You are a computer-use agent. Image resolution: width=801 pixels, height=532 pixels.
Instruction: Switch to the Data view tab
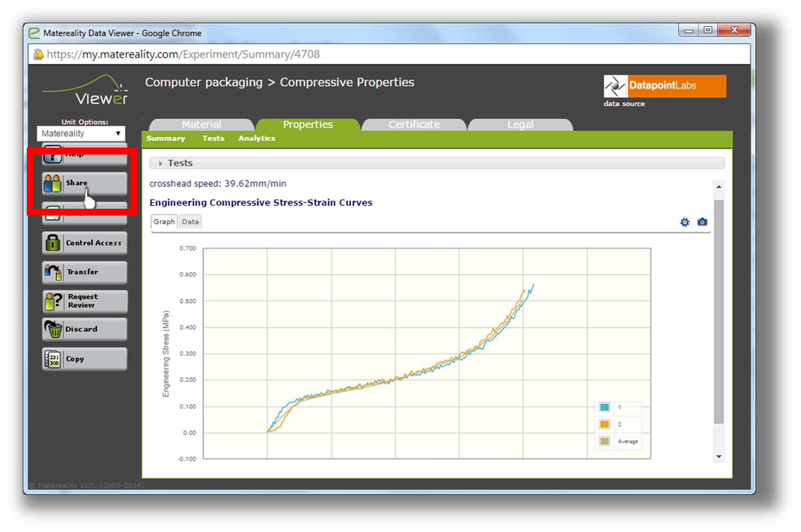point(190,222)
